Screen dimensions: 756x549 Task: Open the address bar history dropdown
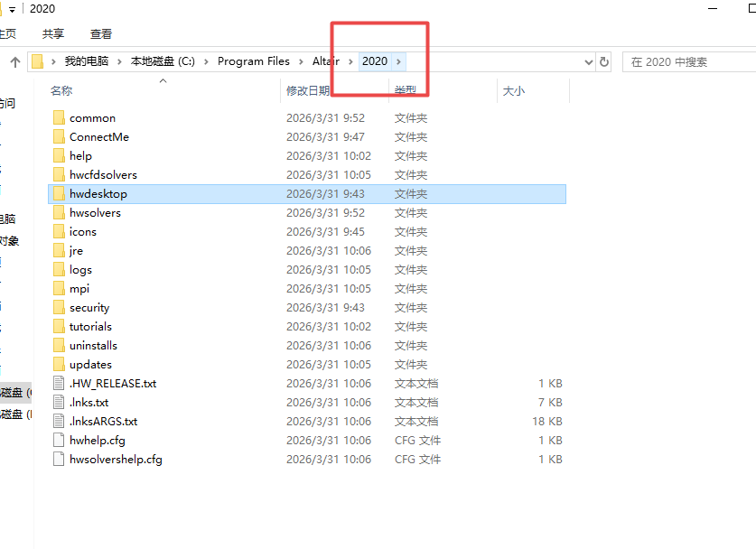pos(589,62)
